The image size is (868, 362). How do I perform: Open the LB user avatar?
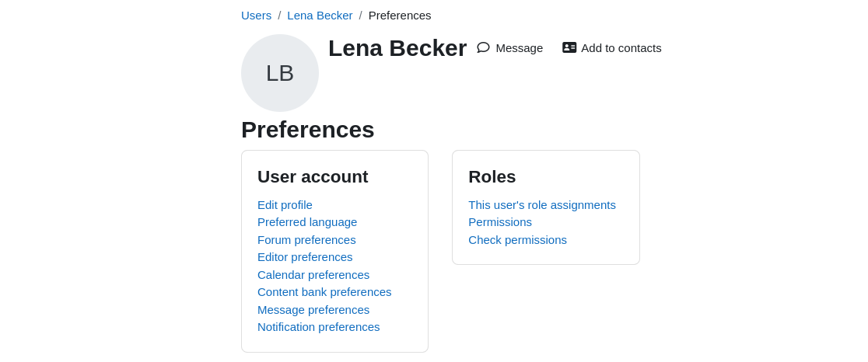[279, 73]
